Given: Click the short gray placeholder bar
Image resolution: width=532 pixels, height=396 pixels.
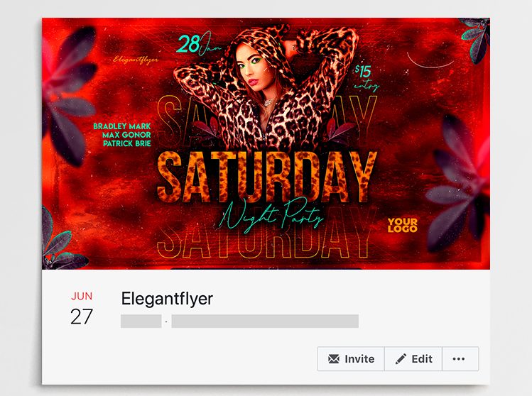Looking at the screenshot, I should (141, 321).
